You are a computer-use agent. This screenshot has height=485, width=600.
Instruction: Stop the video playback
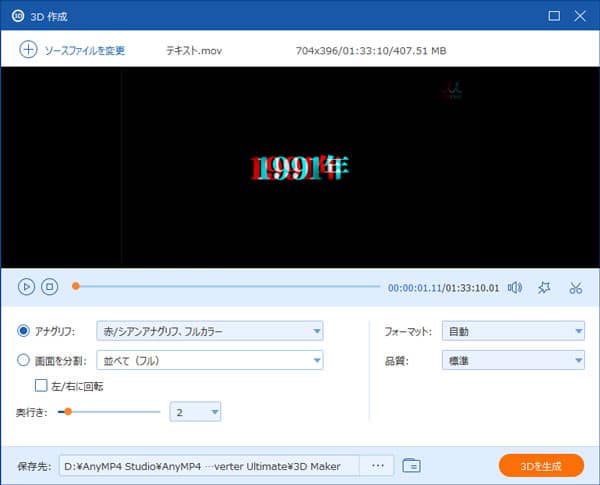point(49,287)
